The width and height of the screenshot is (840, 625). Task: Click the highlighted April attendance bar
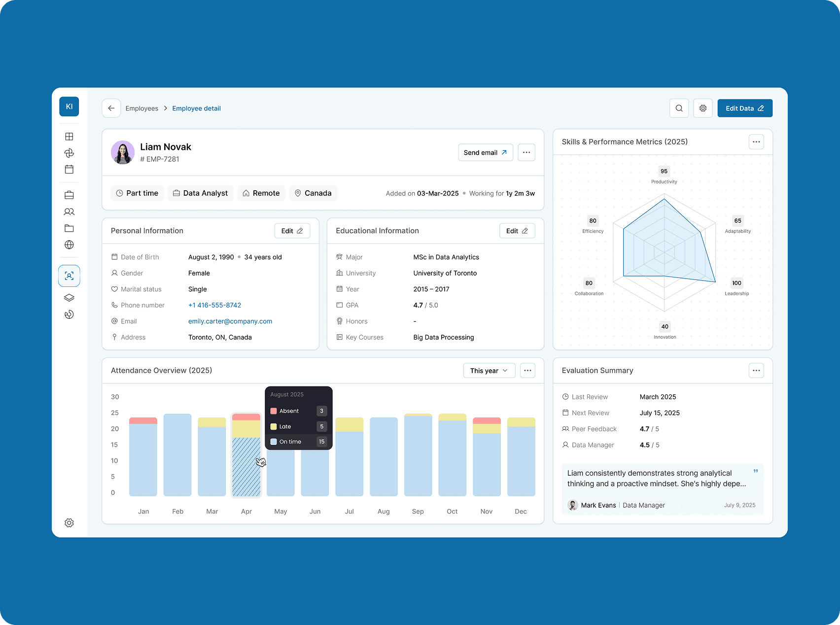(x=246, y=455)
